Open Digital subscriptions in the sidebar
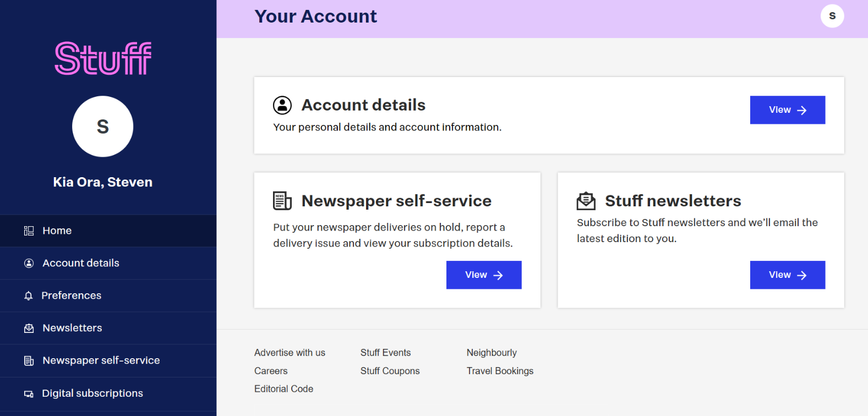The image size is (868, 416). [x=108, y=393]
